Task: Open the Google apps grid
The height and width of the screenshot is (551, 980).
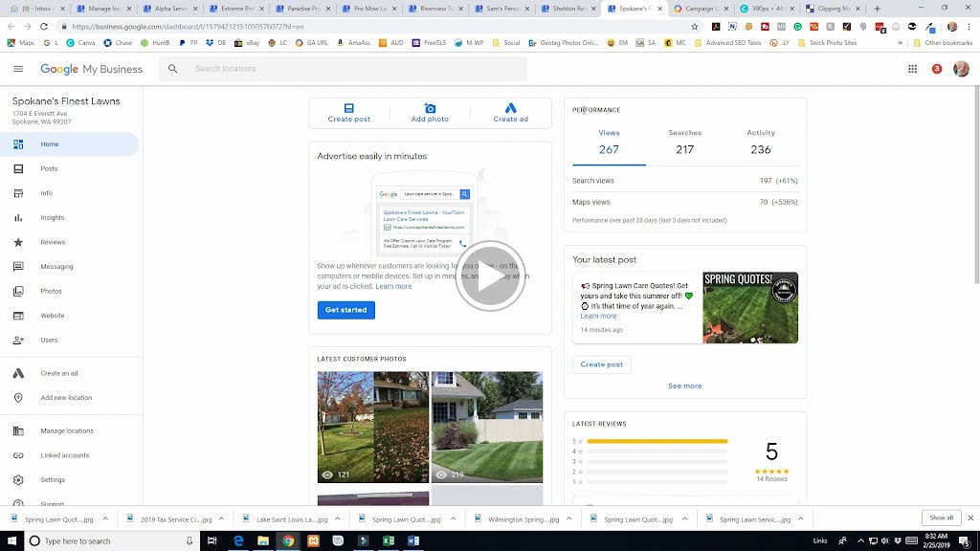Action: (x=912, y=69)
